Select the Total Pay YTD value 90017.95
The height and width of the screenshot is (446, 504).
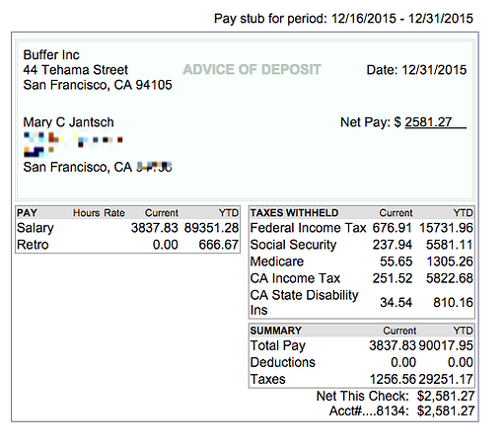tap(446, 345)
